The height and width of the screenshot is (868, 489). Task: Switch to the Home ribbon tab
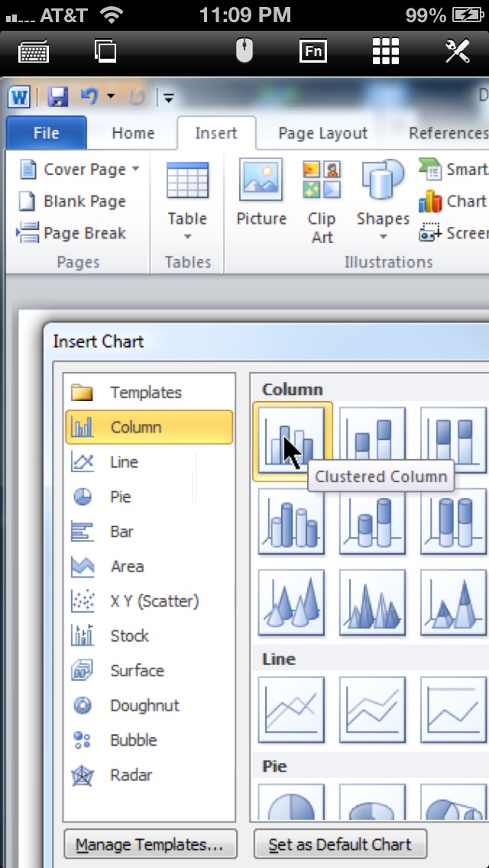(133, 133)
